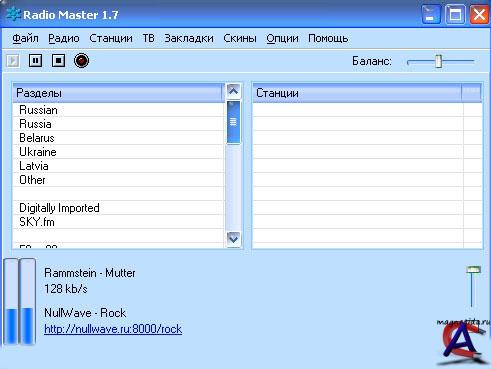Click the Баланс slider handle

pyautogui.click(x=439, y=61)
